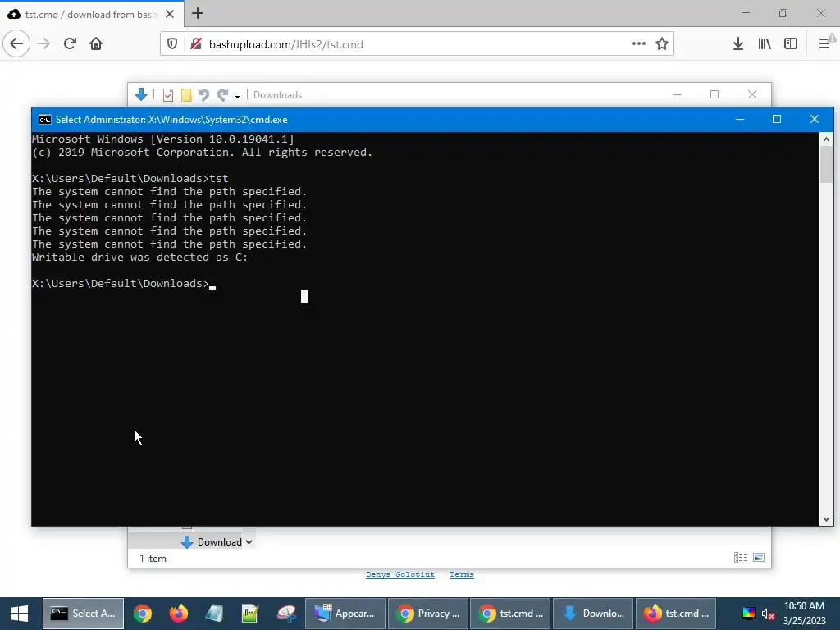This screenshot has width=840, height=630.
Task: Click "Writable drive was detected as C:" line
Action: [x=139, y=257]
